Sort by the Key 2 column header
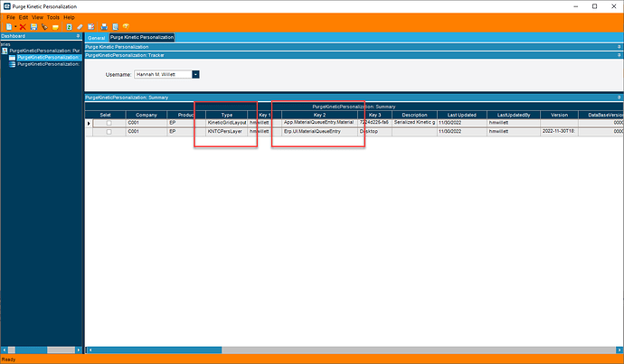Image resolution: width=624 pixels, height=364 pixels. [x=319, y=115]
